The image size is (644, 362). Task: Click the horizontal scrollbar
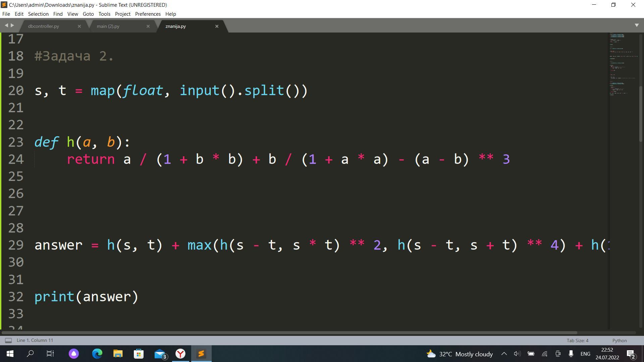click(x=288, y=333)
